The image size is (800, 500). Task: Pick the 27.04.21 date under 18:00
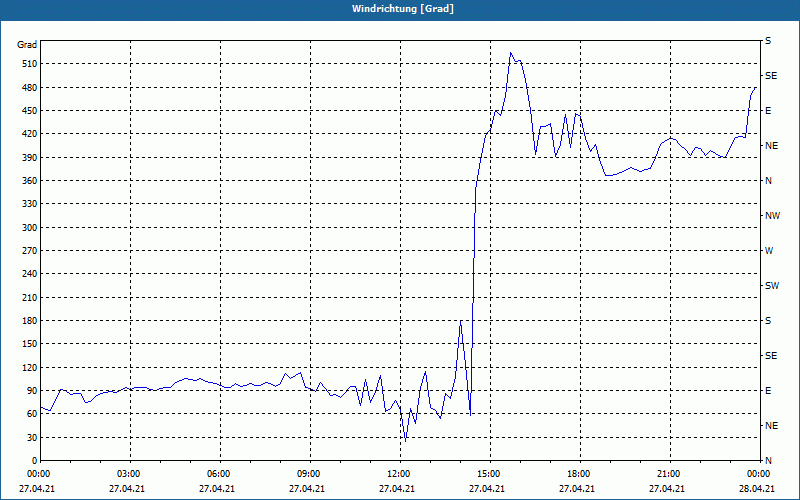coord(577,489)
